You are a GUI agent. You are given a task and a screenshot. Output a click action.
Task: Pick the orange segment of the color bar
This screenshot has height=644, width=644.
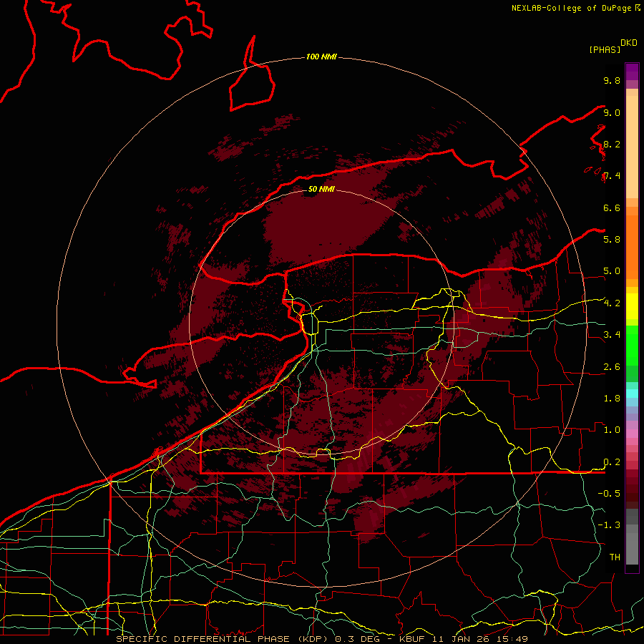632,247
